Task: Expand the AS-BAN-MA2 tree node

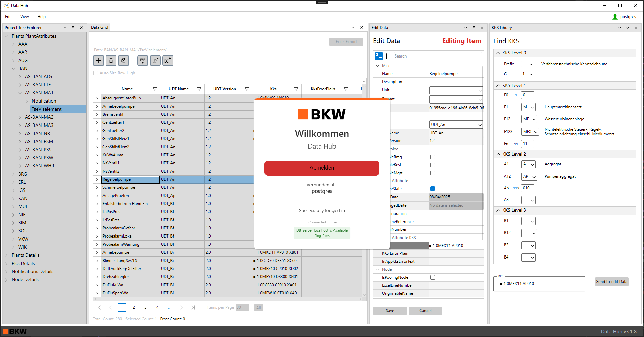Action: [x=20, y=117]
